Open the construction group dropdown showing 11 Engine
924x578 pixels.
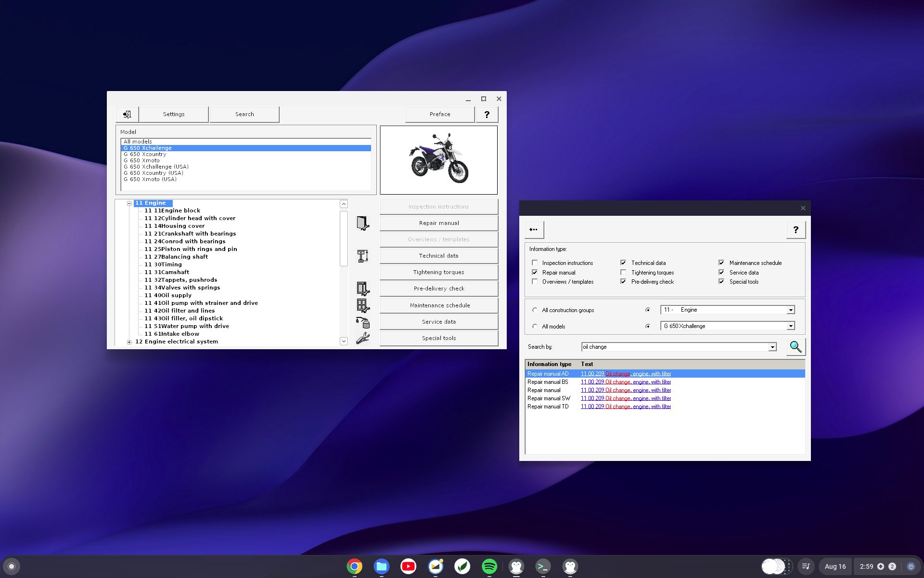click(x=791, y=310)
